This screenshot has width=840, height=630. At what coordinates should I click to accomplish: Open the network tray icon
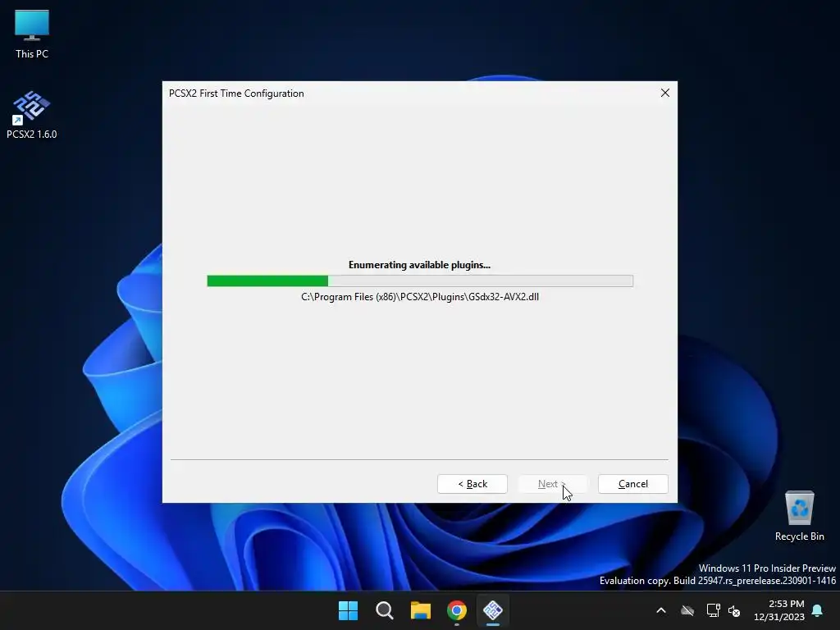713,610
